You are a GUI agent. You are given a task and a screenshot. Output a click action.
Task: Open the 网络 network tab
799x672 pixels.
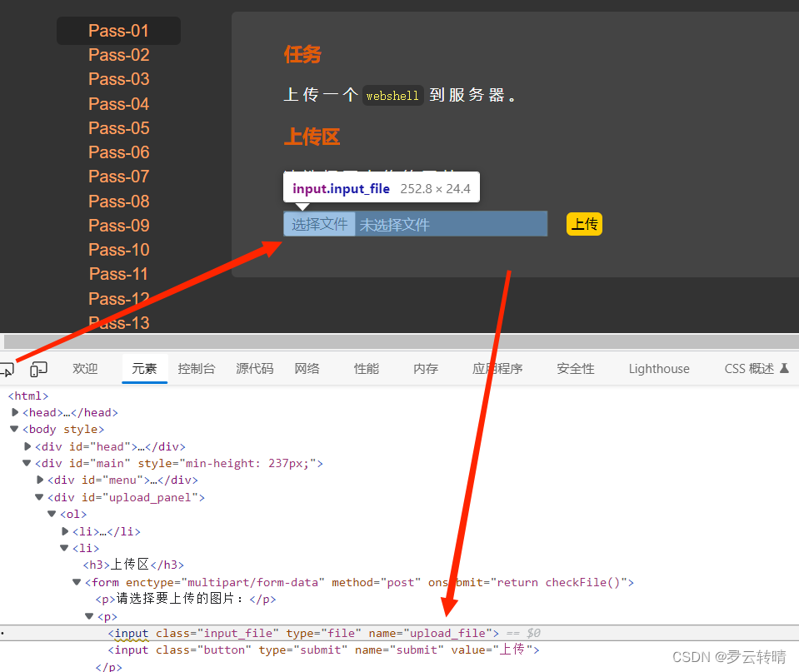307,368
